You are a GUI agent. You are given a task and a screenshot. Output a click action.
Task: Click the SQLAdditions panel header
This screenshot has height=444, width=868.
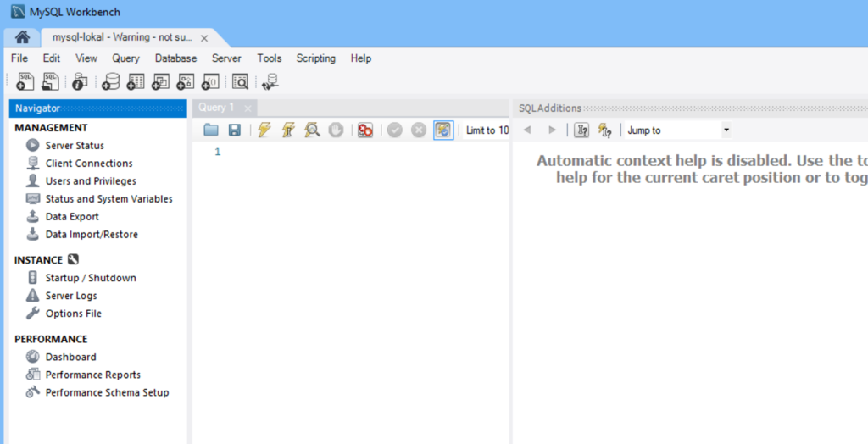690,108
